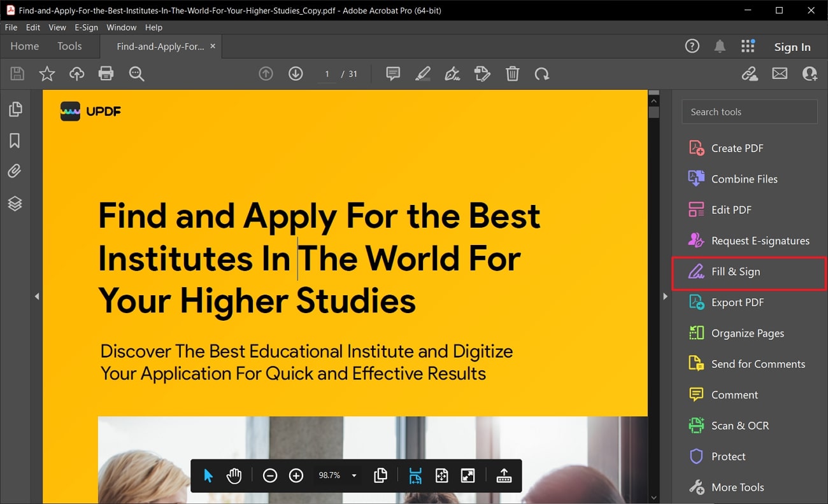Image resolution: width=828 pixels, height=504 pixels.
Task: Open the Layers panel
Action: pos(15,204)
